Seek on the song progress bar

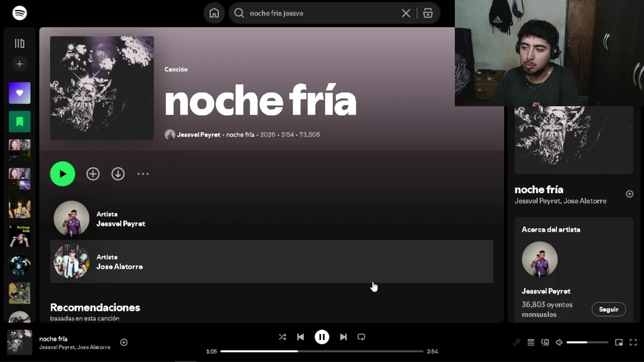[x=322, y=351]
